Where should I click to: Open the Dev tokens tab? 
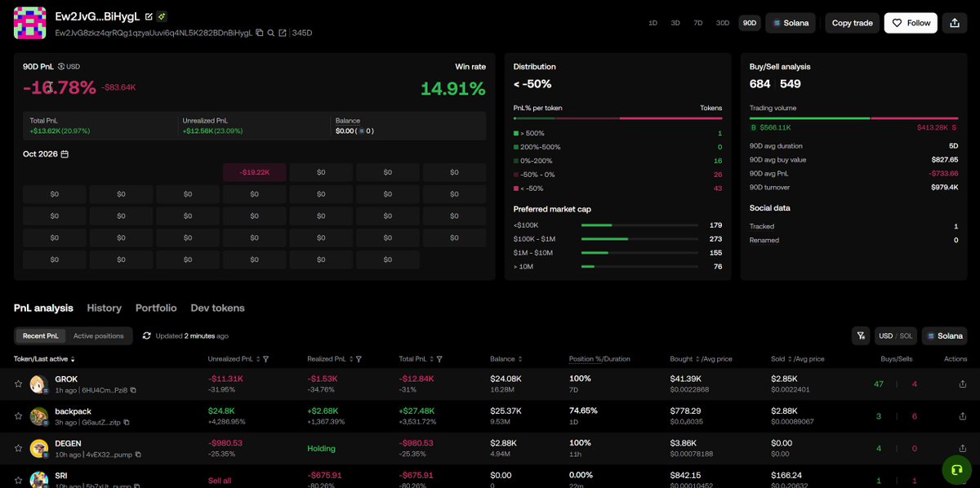point(217,308)
